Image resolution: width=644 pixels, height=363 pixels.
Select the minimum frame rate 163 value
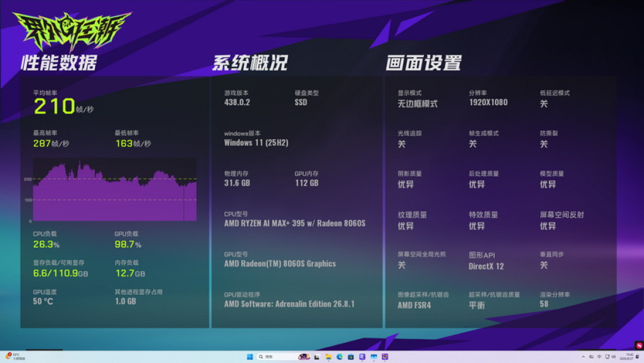point(124,143)
